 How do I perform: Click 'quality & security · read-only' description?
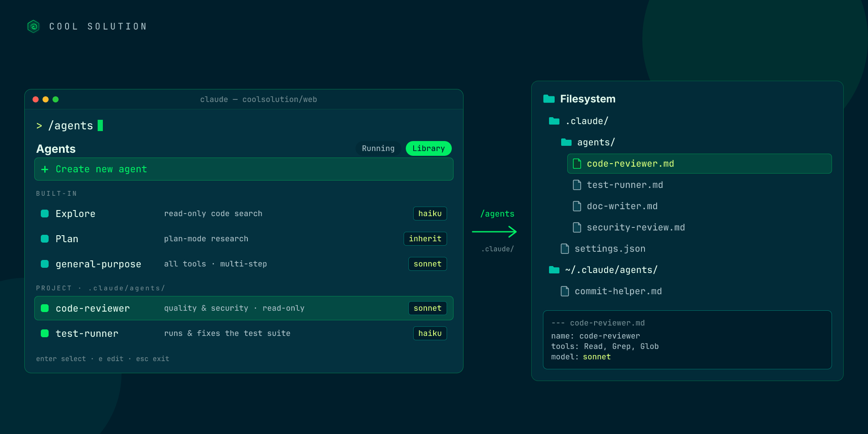(x=234, y=308)
